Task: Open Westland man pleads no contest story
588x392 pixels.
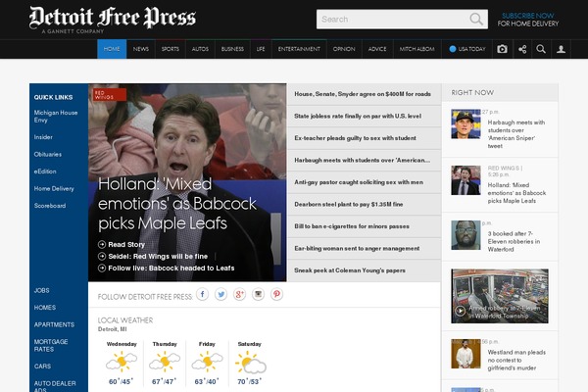Action: click(516, 360)
